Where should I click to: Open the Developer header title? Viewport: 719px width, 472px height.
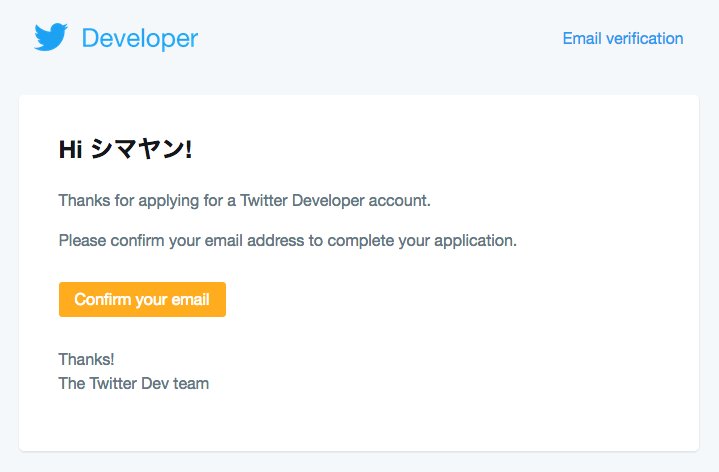coord(140,39)
